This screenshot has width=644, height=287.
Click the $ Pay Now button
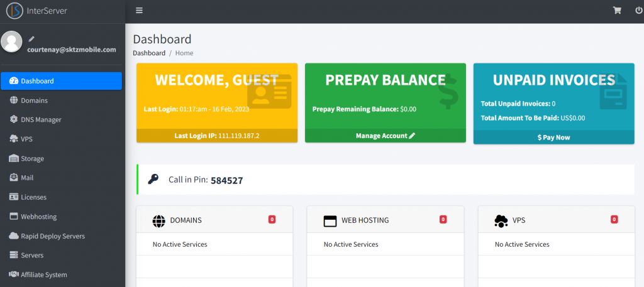tap(553, 138)
